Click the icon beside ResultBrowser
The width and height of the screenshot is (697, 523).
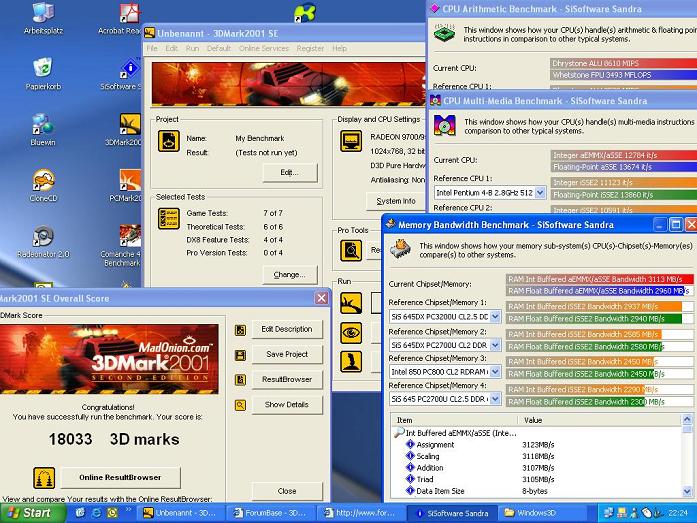240,380
